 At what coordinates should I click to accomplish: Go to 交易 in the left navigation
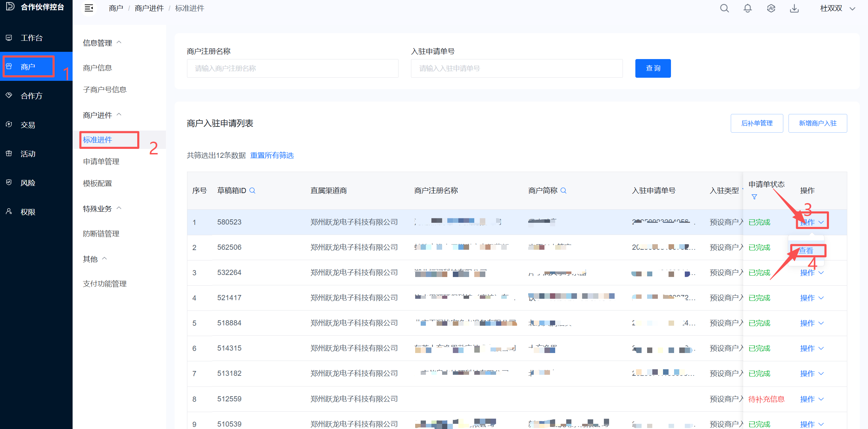(28, 125)
